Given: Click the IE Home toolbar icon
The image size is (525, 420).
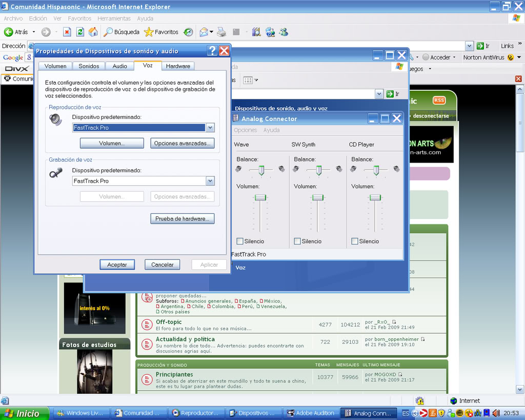Looking at the screenshot, I should coord(93,32).
